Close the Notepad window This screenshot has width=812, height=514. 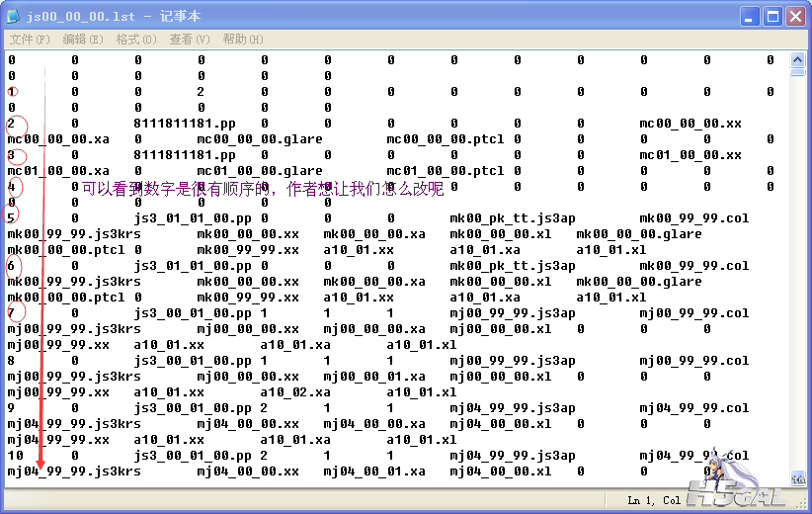(795, 17)
